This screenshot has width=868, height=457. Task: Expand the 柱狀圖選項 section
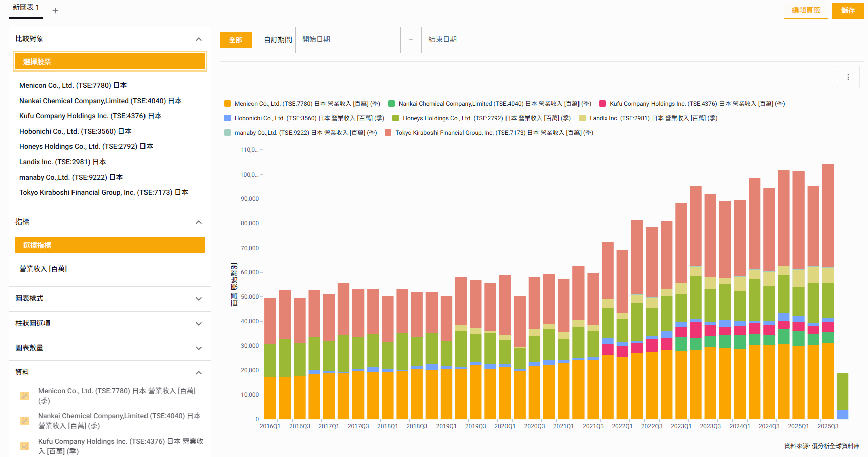coord(198,324)
